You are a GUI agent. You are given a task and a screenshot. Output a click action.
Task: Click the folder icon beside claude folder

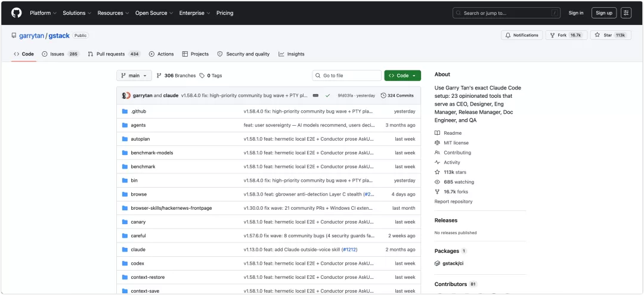125,250
